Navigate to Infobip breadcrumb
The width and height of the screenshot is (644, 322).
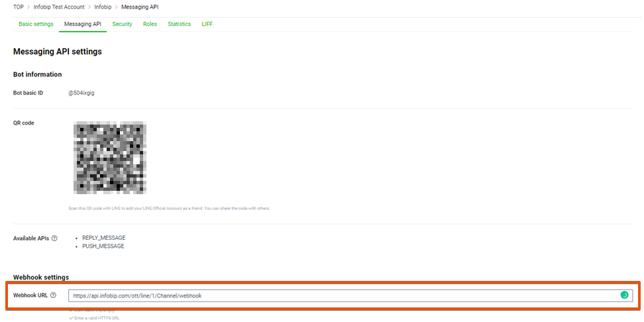pyautogui.click(x=103, y=7)
